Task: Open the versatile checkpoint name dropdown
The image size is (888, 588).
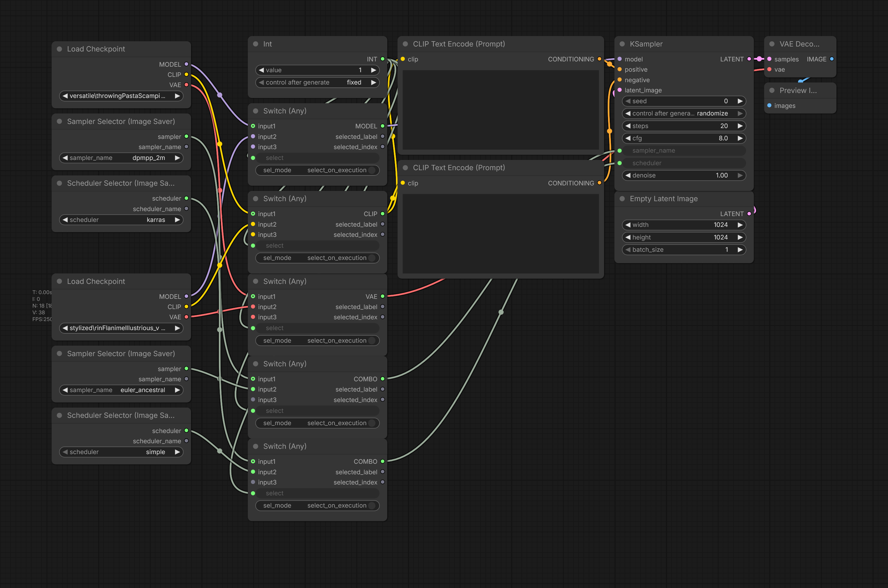Action: point(121,96)
